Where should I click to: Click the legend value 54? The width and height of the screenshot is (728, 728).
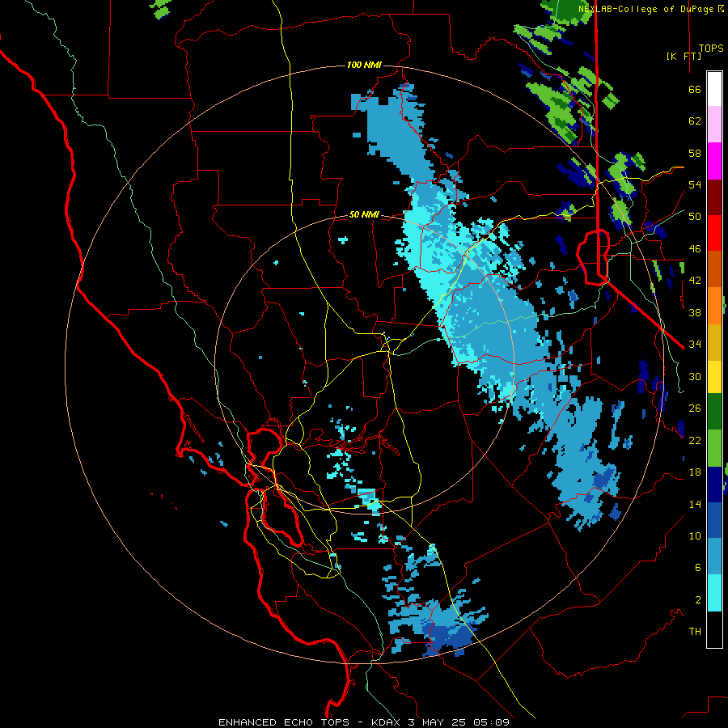(x=695, y=184)
